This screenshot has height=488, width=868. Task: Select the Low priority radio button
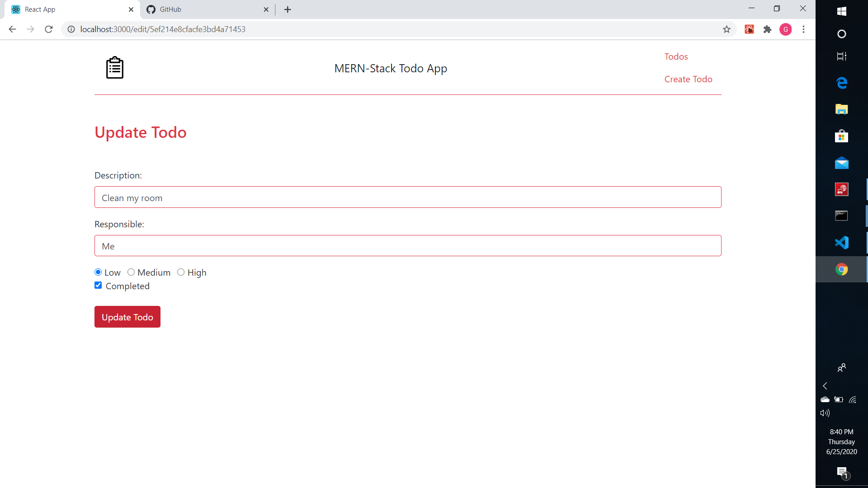[x=98, y=272]
